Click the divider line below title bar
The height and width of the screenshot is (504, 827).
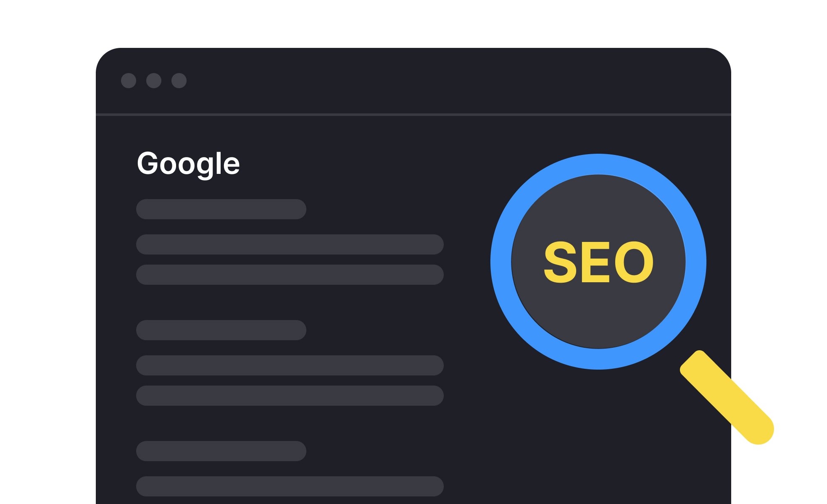coord(413,114)
